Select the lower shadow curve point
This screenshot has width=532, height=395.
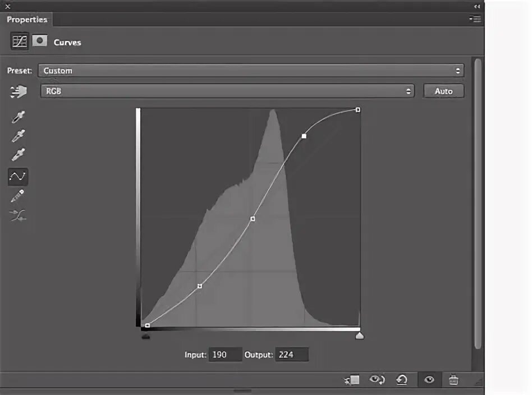coord(200,286)
